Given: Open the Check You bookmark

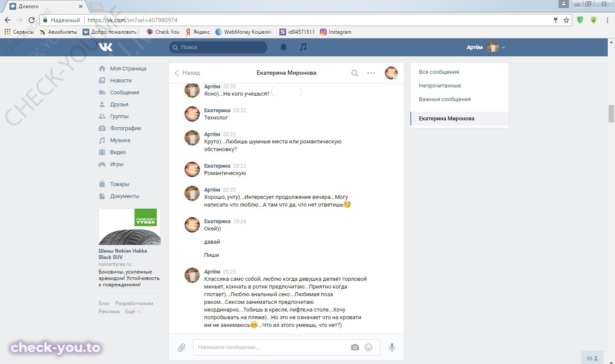Looking at the screenshot, I should pos(163,32).
